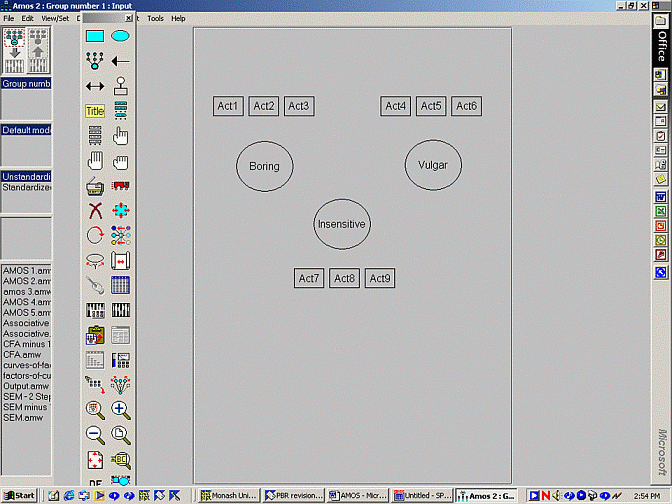Open the Help menu
This screenshot has height=504, width=672.
(x=178, y=19)
